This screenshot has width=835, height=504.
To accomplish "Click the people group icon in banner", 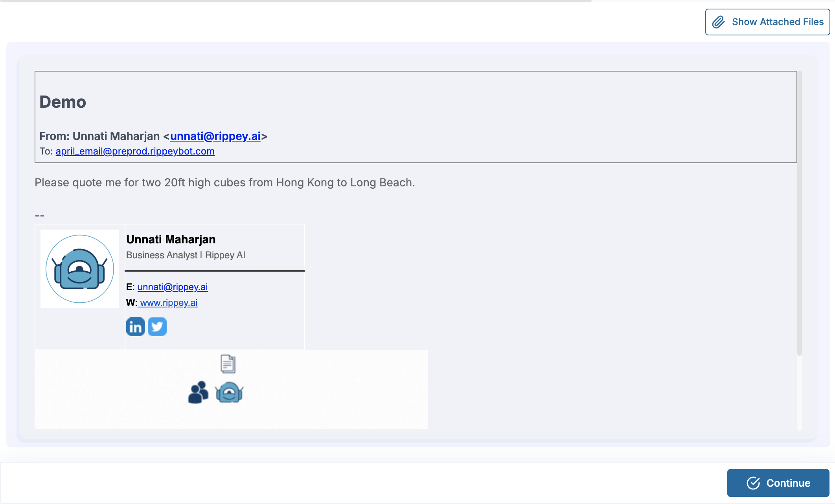I will tap(198, 392).
